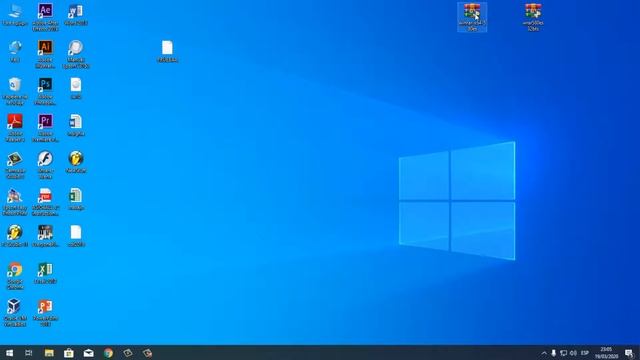Switch the ESP input language indicator
The height and width of the screenshot is (360, 640).
[585, 353]
